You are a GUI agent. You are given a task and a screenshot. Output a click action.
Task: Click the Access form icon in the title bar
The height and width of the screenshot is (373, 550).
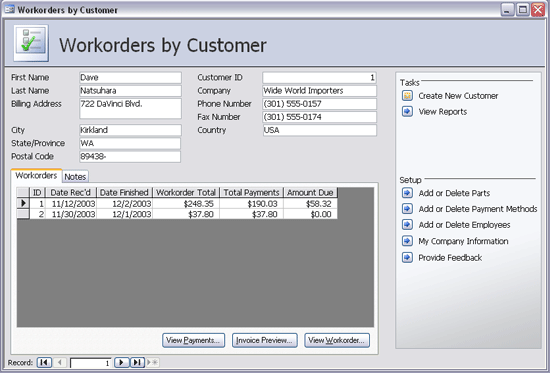(9, 9)
